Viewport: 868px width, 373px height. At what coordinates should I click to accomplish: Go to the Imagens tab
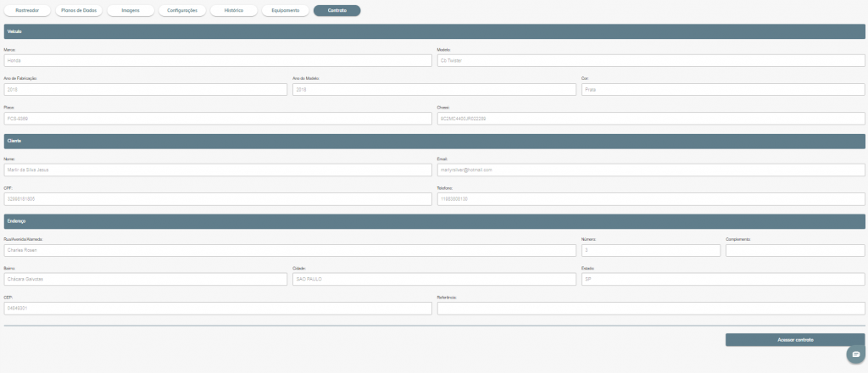coord(131,10)
